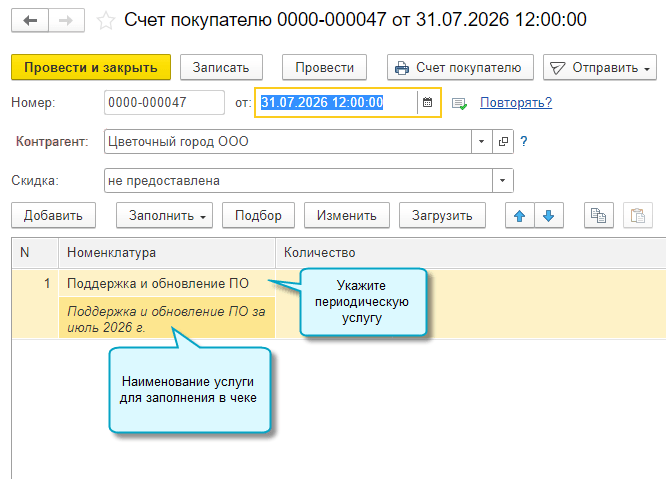The height and width of the screenshot is (479, 666).
Task: Paste rows with the clipboard icon
Action: coord(638,216)
